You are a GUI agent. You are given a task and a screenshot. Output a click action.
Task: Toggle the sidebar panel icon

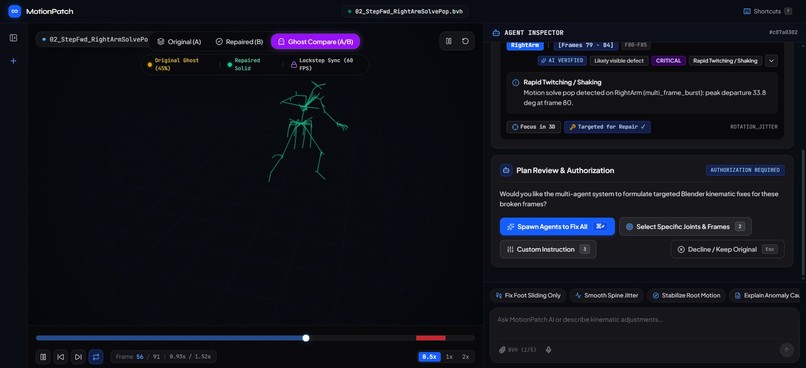pyautogui.click(x=14, y=38)
